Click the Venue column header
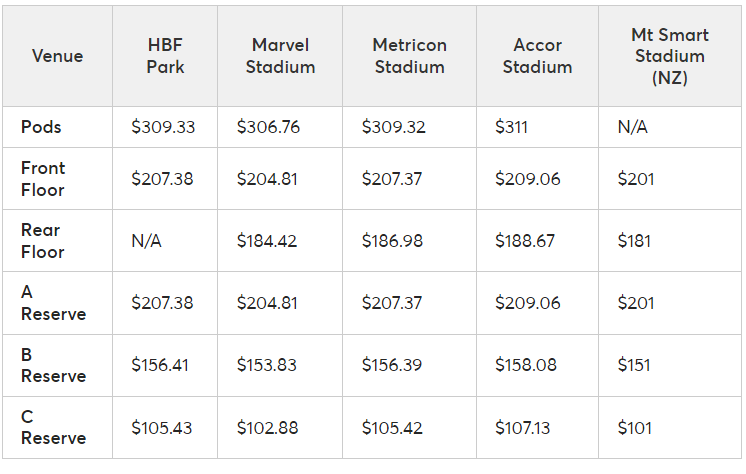The height and width of the screenshot is (474, 746). pyautogui.click(x=57, y=56)
